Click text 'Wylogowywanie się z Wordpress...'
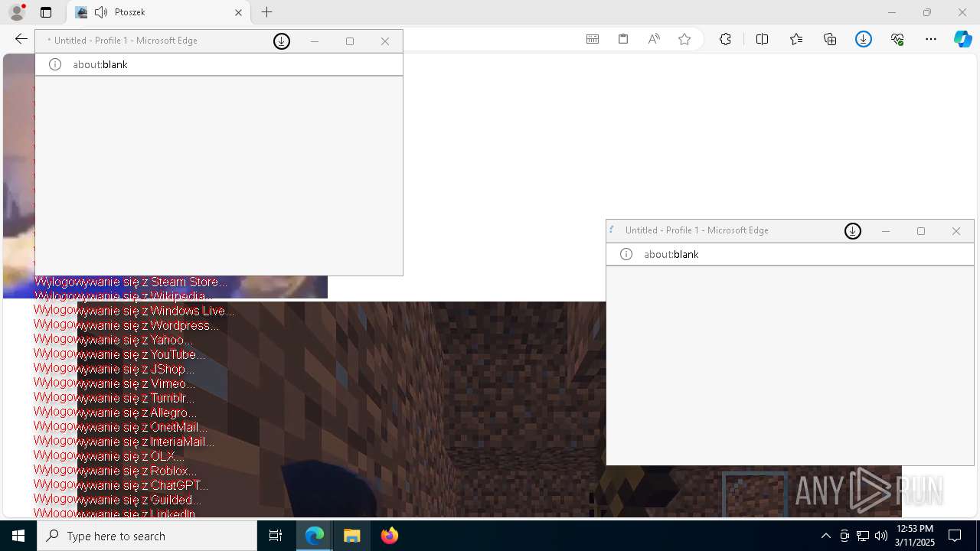 (126, 325)
